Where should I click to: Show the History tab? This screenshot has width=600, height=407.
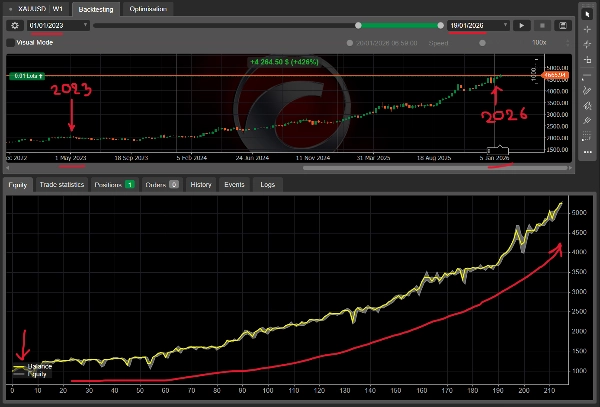coord(201,185)
